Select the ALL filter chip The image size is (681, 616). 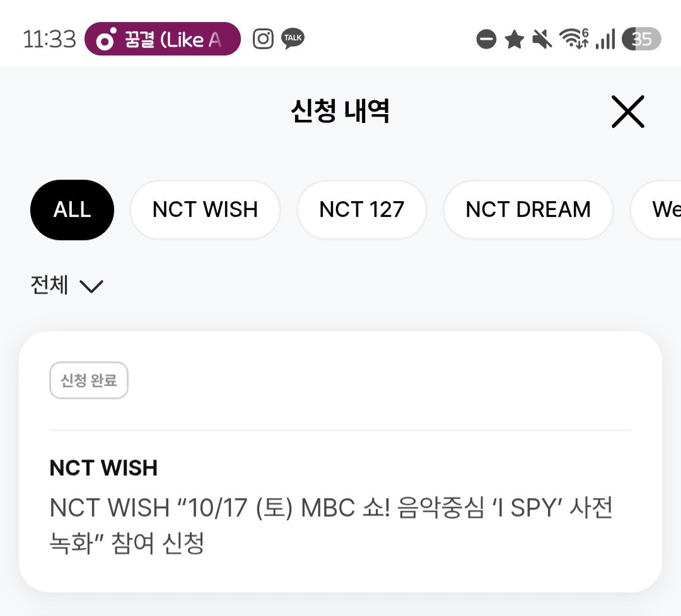click(72, 209)
